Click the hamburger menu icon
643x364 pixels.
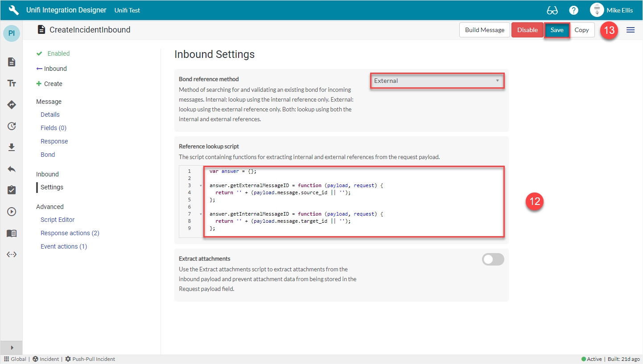tap(631, 30)
